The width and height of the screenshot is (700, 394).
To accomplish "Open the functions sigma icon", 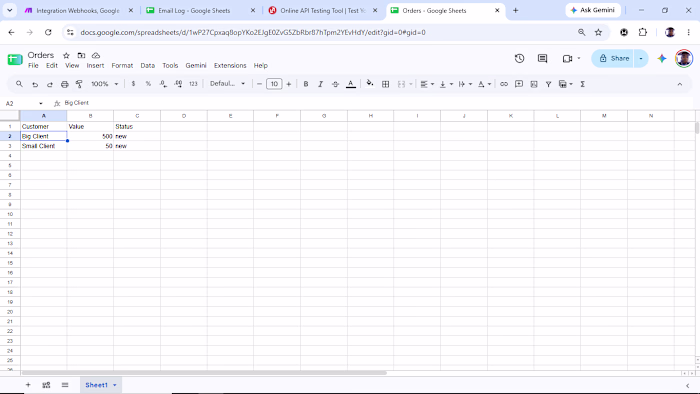I will pyautogui.click(x=583, y=84).
